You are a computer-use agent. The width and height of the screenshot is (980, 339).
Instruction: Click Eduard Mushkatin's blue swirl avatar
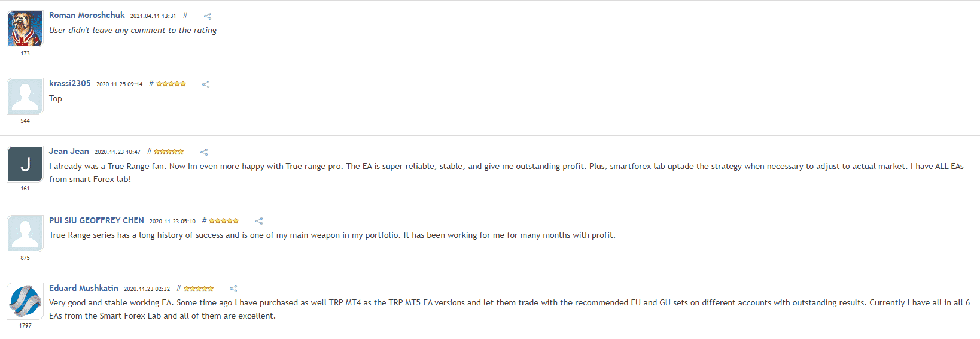tap(25, 301)
